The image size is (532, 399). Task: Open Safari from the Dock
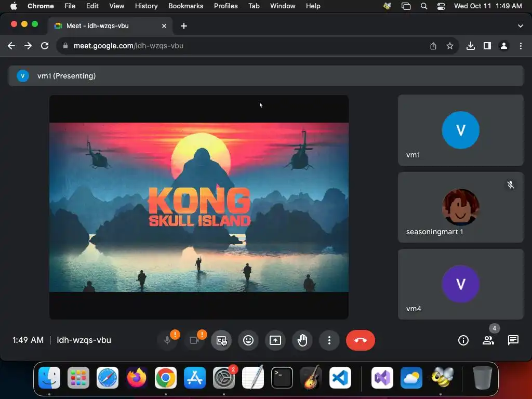tap(108, 378)
